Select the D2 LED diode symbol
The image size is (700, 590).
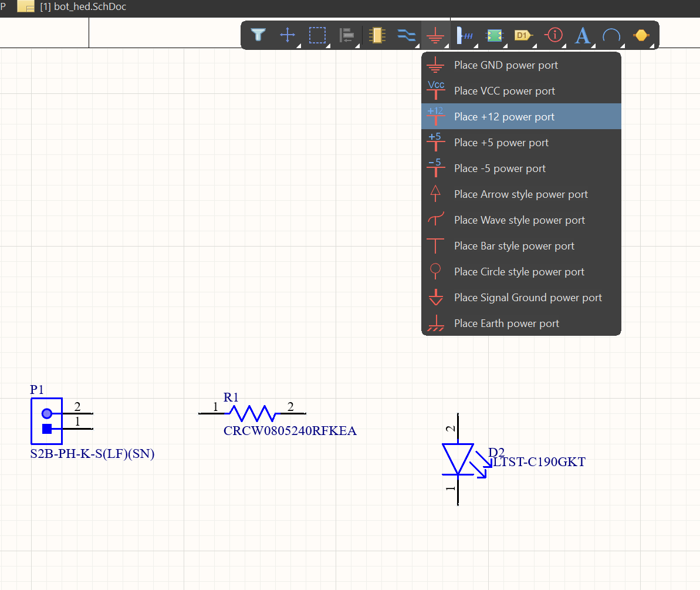coord(458,459)
